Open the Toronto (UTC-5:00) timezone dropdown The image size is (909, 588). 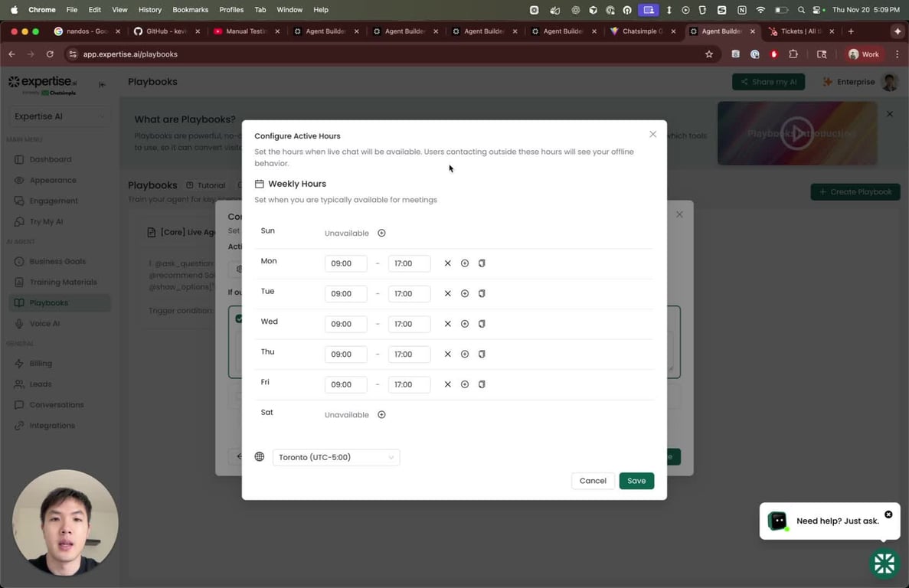(336, 457)
